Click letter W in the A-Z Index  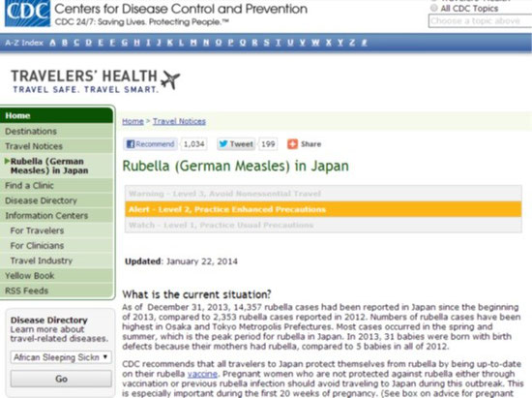[x=315, y=43]
